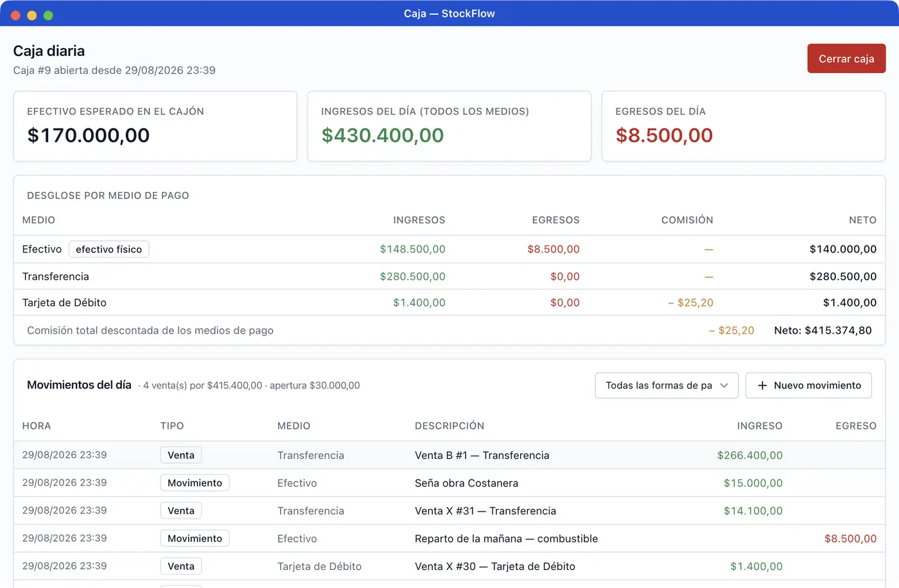Click the Caja #9 abierta desde subtitle

pyautogui.click(x=114, y=70)
